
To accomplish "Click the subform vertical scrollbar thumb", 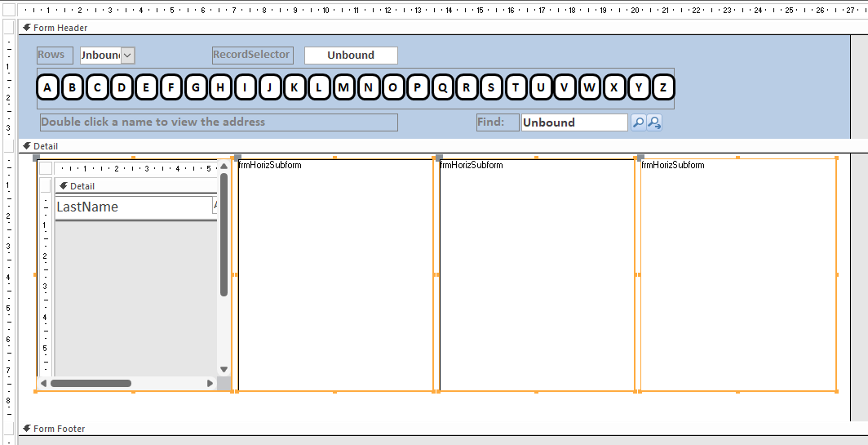I will [224, 235].
